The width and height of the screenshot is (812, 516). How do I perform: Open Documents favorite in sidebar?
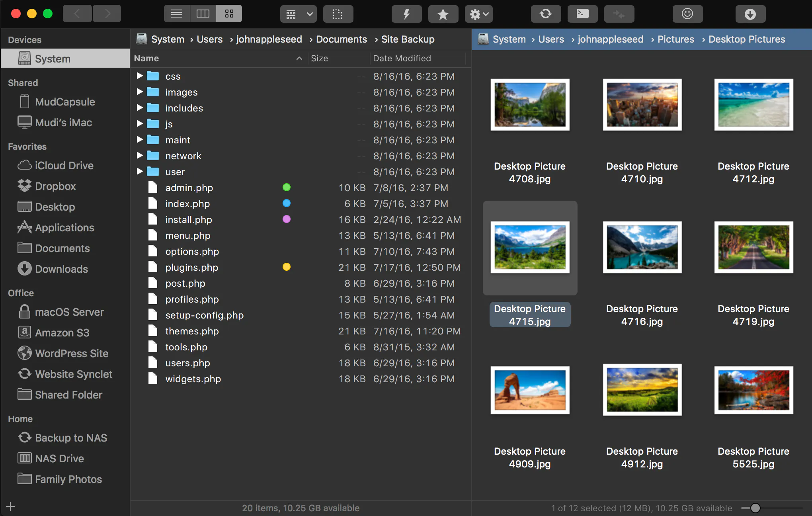click(x=65, y=248)
